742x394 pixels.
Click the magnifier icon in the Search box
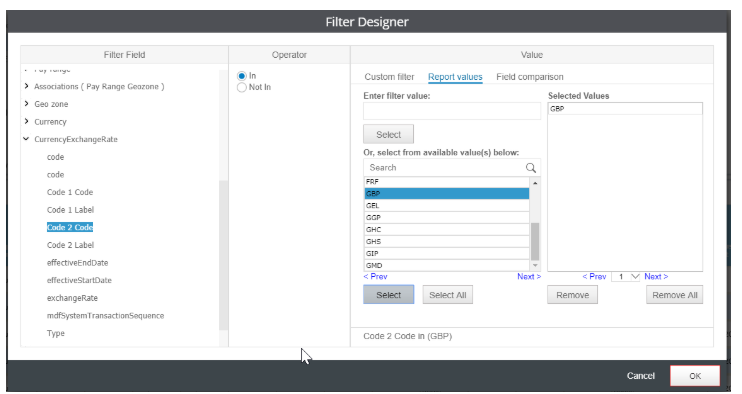tap(530, 168)
